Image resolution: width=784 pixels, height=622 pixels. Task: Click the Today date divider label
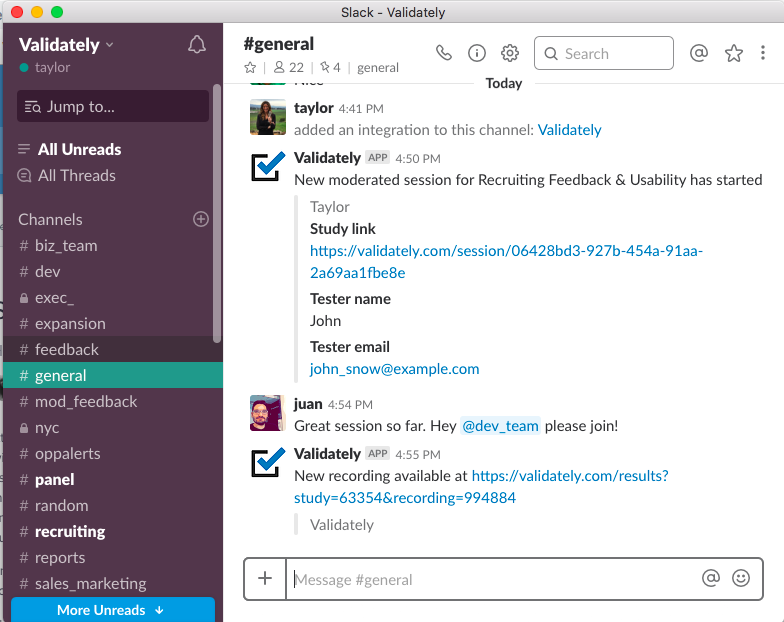504,83
